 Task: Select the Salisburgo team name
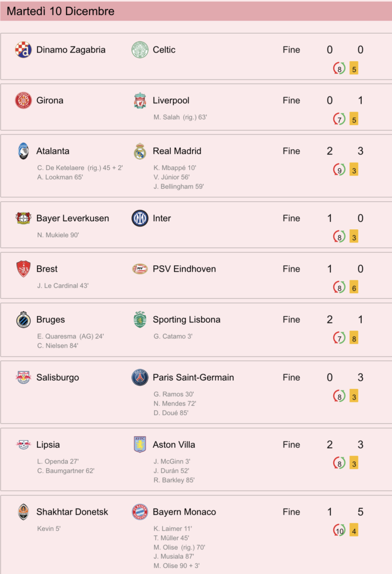58,378
